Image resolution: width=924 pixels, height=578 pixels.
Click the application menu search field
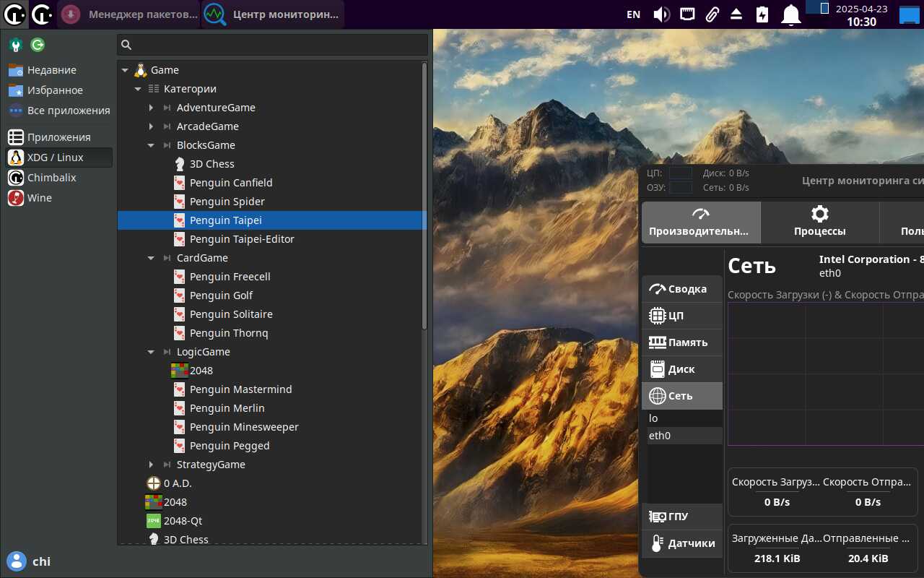(x=273, y=45)
